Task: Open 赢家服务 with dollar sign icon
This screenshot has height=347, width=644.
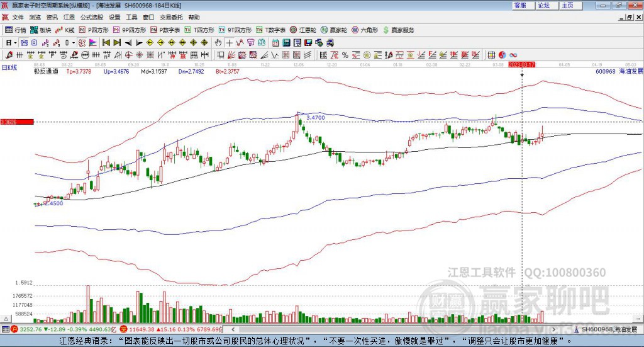Action: (399, 30)
